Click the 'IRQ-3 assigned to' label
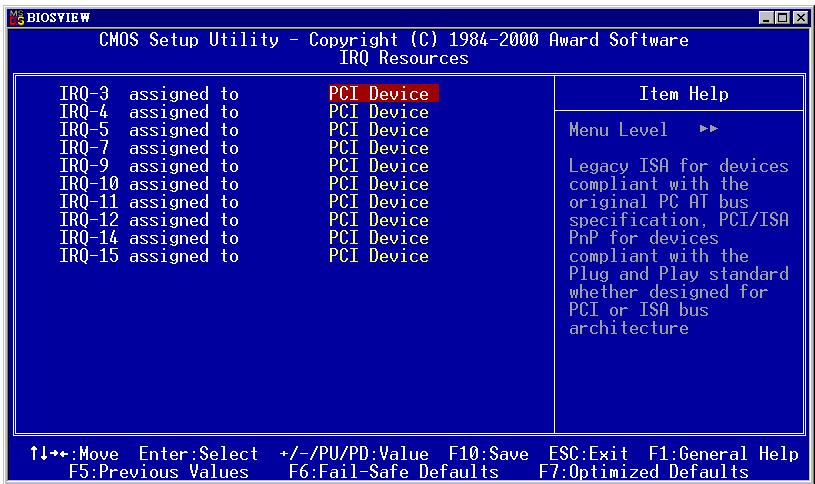 pyautogui.click(x=149, y=94)
